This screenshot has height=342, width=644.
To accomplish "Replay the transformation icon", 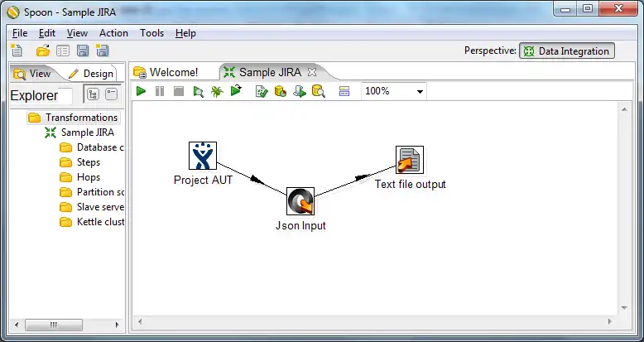I will [x=236, y=90].
